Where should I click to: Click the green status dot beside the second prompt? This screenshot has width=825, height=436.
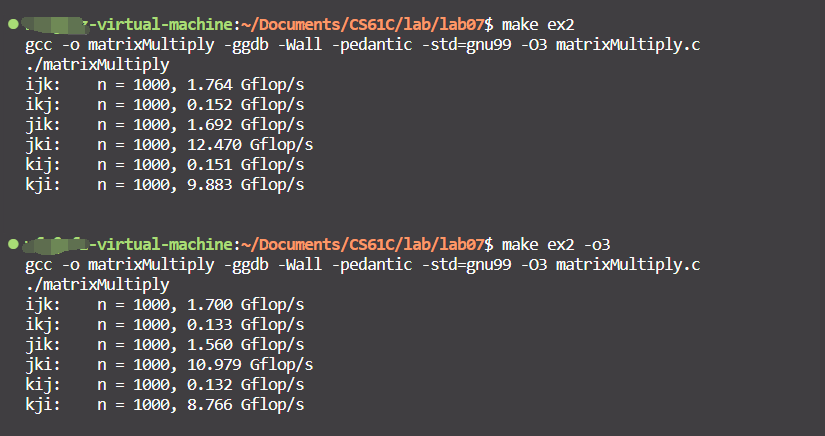(x=12, y=244)
